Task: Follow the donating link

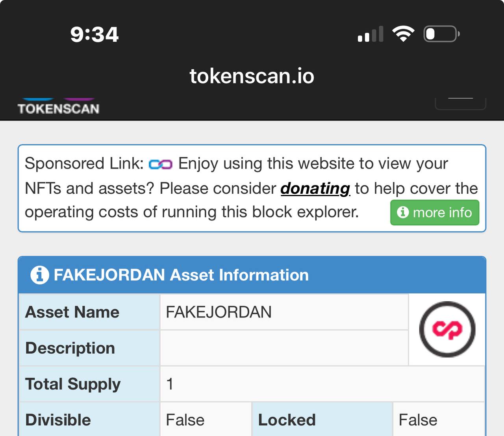Action: [x=315, y=188]
